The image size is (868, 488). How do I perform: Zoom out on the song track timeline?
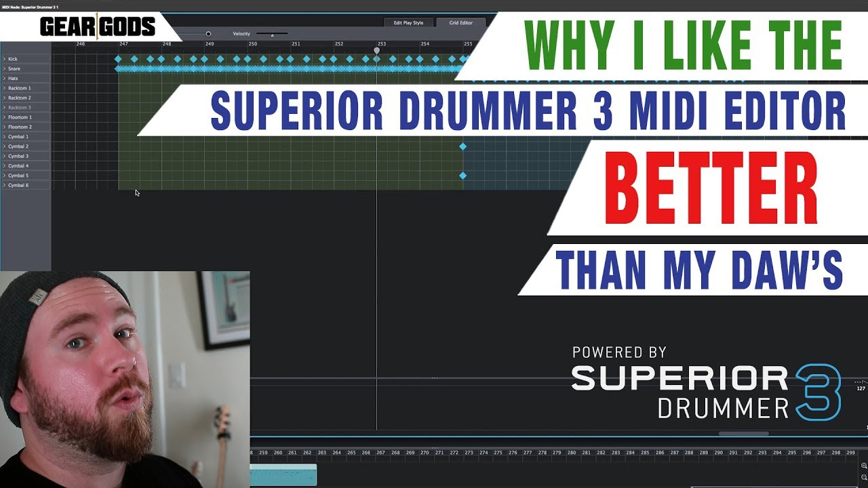pyautogui.click(x=864, y=476)
